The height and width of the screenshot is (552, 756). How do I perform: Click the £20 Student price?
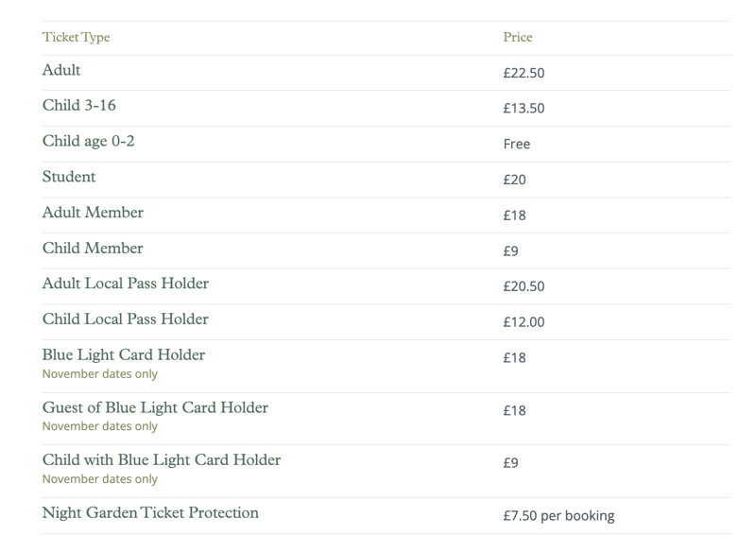[514, 180]
